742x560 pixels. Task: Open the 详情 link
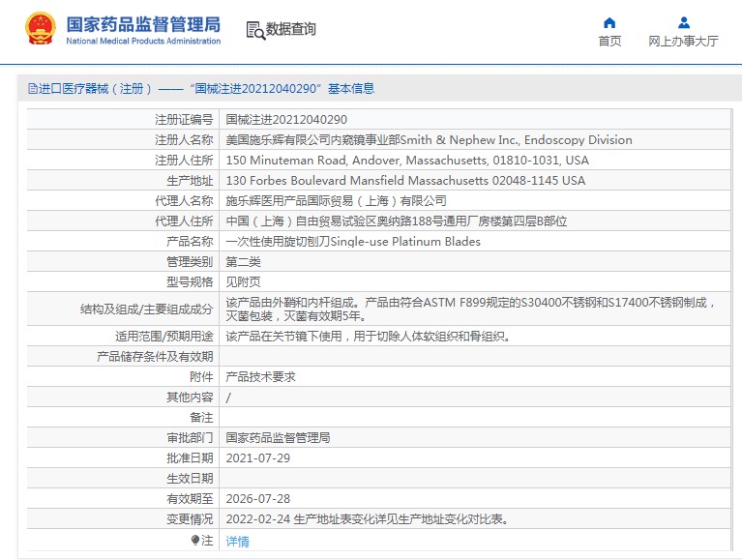[x=238, y=541]
